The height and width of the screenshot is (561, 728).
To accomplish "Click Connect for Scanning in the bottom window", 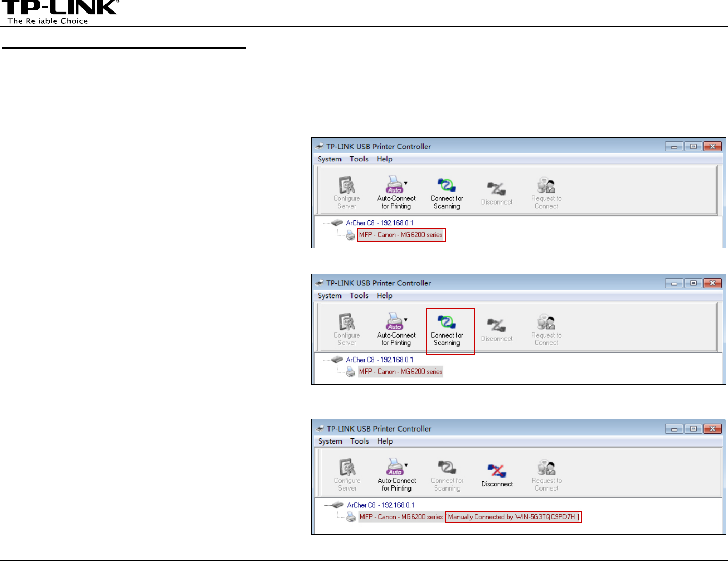I will tap(447, 475).
